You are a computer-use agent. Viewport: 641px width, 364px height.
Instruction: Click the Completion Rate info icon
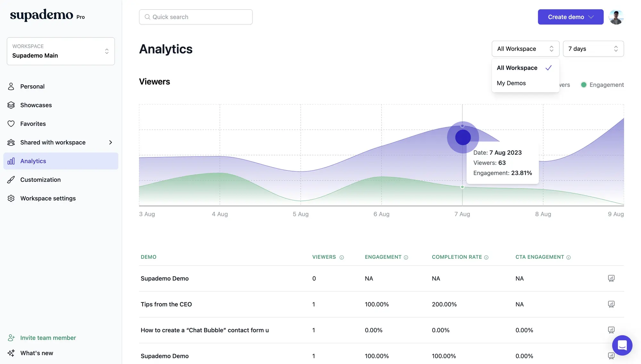tap(486, 257)
